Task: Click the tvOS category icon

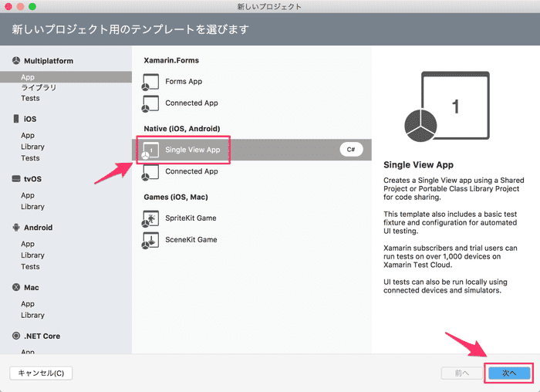Action: (15, 179)
